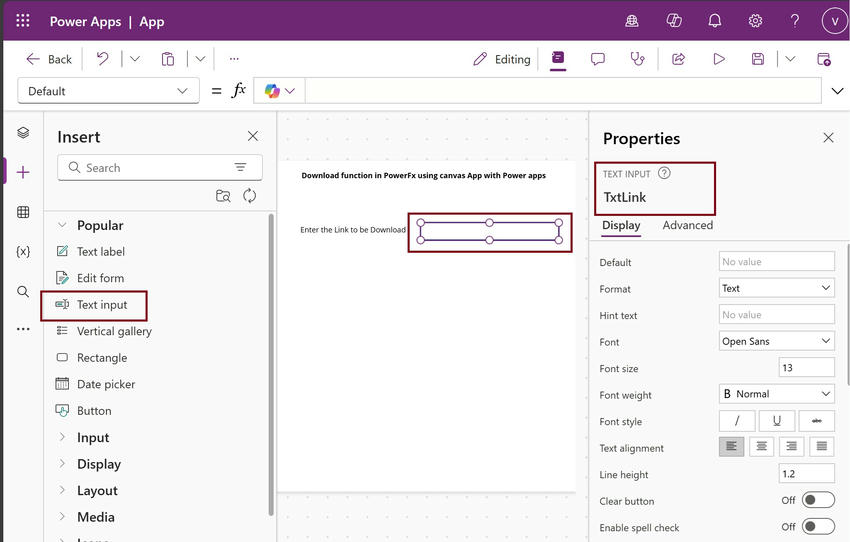The image size is (850, 542).
Task: Click the TEXT INPUT help icon
Action: 664,173
